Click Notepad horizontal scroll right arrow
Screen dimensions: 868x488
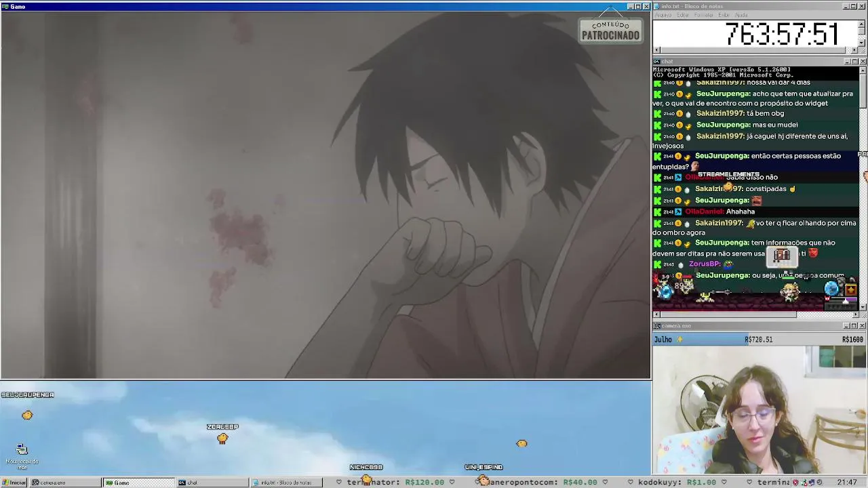pos(855,50)
